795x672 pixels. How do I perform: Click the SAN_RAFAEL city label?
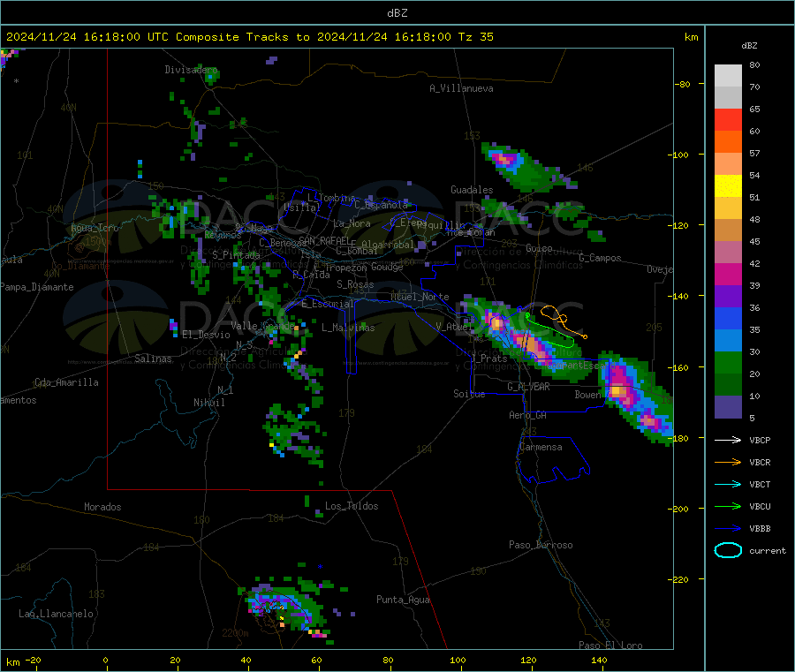325,240
